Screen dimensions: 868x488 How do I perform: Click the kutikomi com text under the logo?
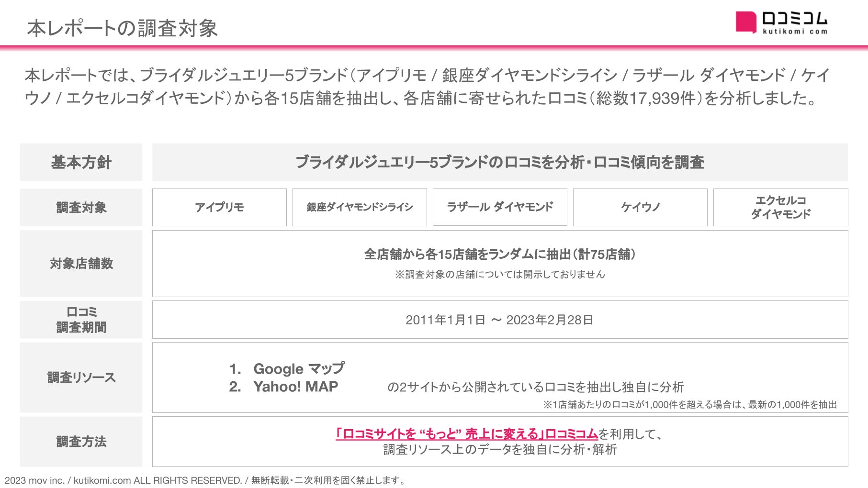click(795, 32)
